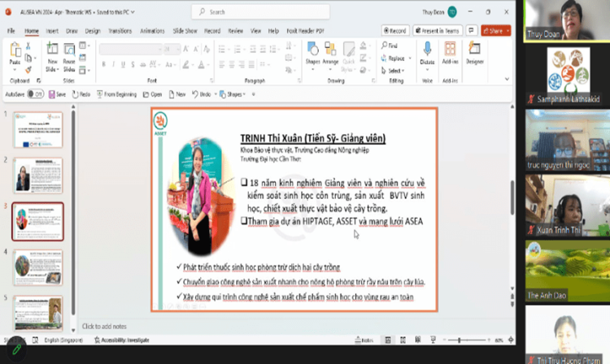Screen dimensions: 610x364
Task: Toggle the Notes pane in status bar
Action: pyautogui.click(x=366, y=340)
